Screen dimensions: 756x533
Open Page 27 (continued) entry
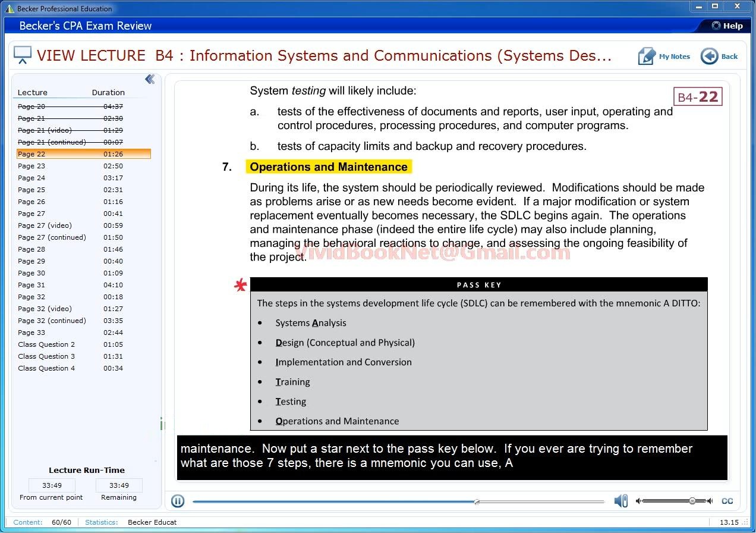pos(83,237)
